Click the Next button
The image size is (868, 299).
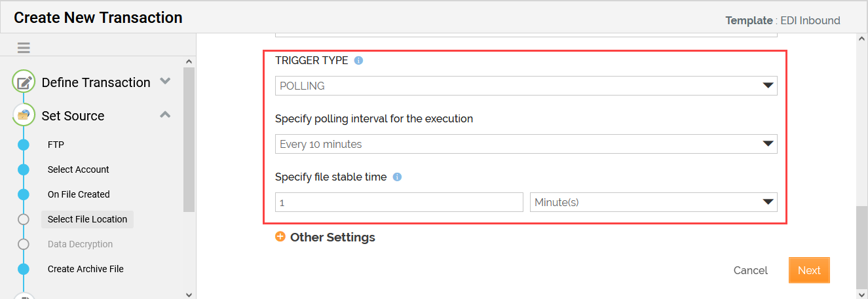pyautogui.click(x=809, y=270)
